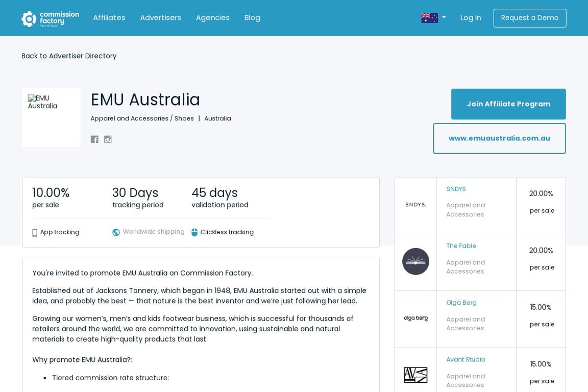Click The Fable round logo
This screenshot has width=588, height=392.
[415, 261]
